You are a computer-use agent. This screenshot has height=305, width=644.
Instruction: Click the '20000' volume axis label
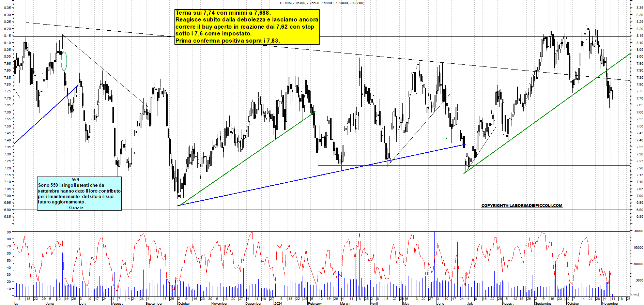click(638, 231)
